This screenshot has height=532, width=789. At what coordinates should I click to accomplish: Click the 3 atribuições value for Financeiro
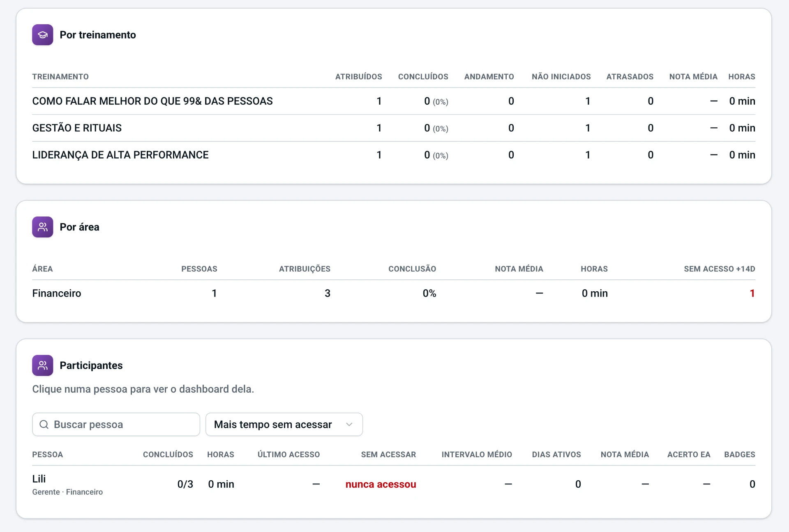point(328,293)
